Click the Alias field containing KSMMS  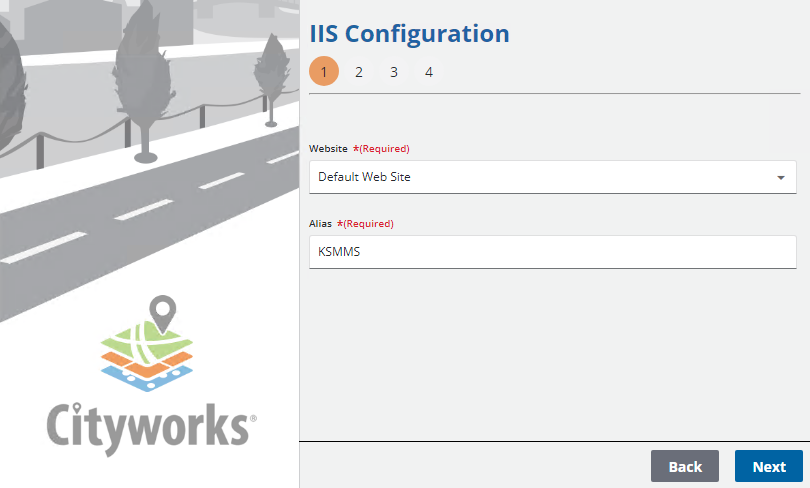click(x=552, y=252)
